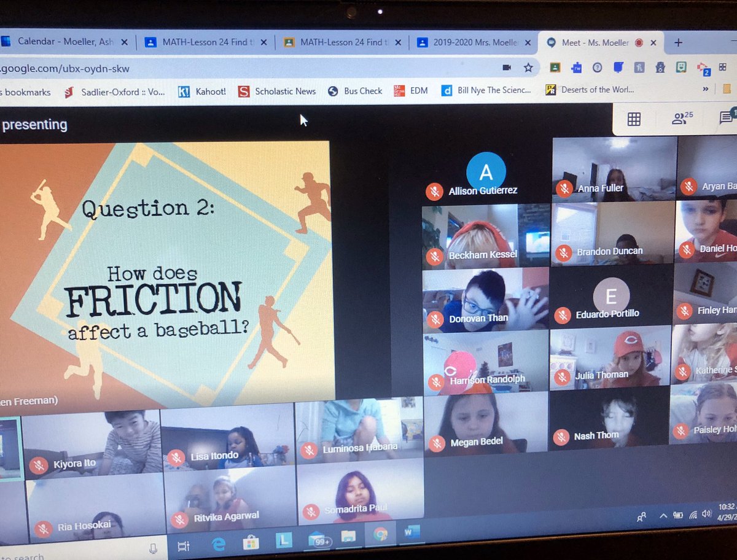Close the 2019-2020 Mrs. Moeller tab
The width and height of the screenshot is (737, 560).
point(527,43)
